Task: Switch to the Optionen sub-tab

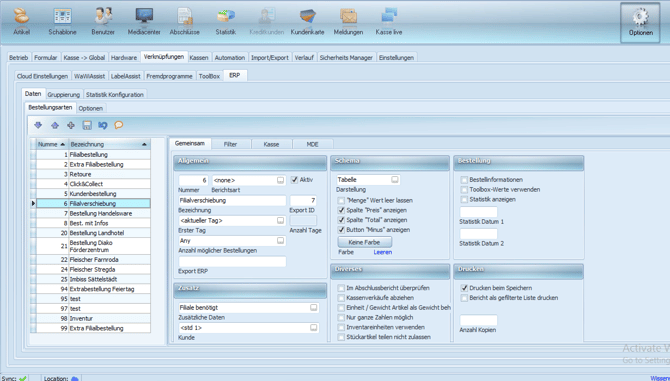Action: pos(91,108)
